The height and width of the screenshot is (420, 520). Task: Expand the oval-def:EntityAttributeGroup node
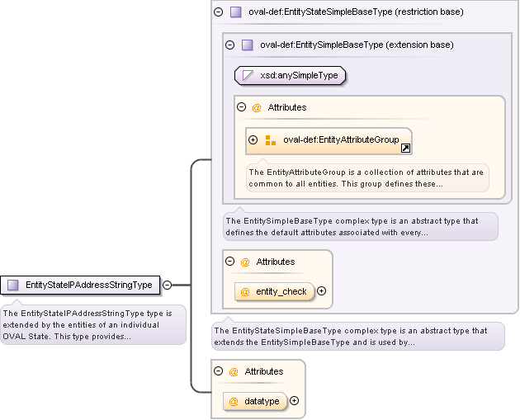pos(253,140)
